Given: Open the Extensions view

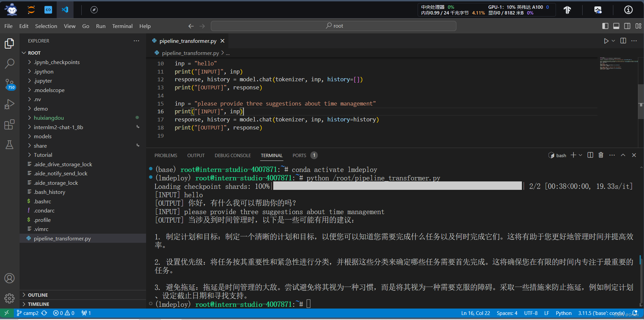Looking at the screenshot, I should click(10, 124).
